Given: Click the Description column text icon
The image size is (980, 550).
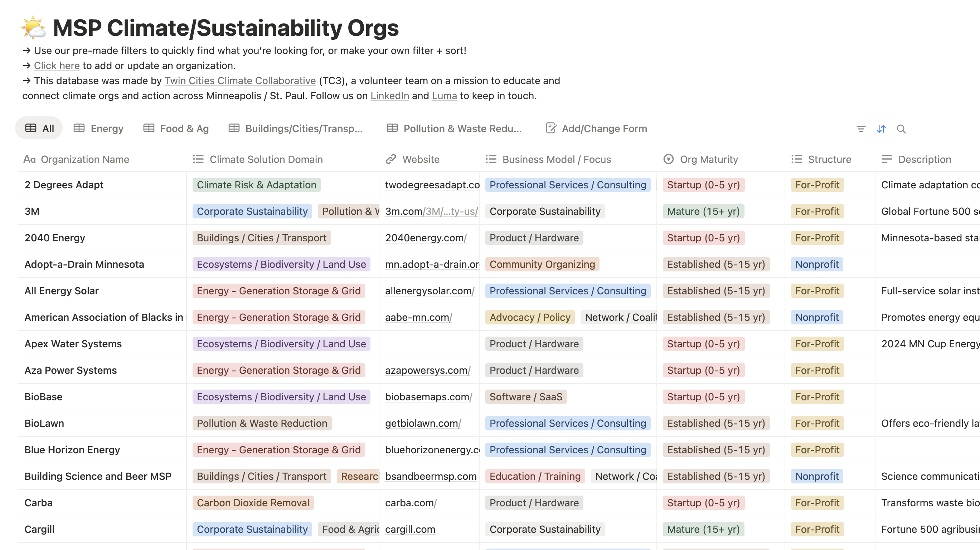Looking at the screenshot, I should coord(887,159).
